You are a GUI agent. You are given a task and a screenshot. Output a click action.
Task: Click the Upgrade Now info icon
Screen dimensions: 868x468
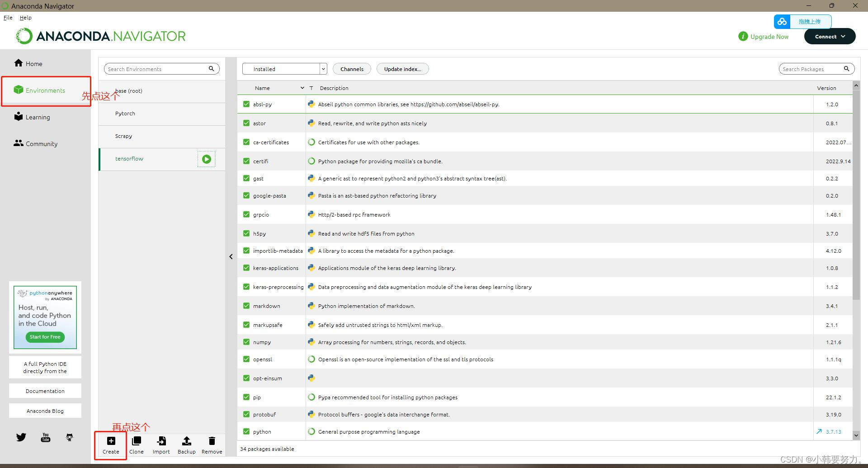tap(743, 36)
